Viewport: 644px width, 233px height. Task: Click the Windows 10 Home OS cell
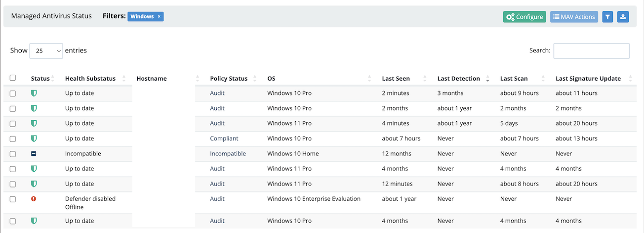pos(293,154)
